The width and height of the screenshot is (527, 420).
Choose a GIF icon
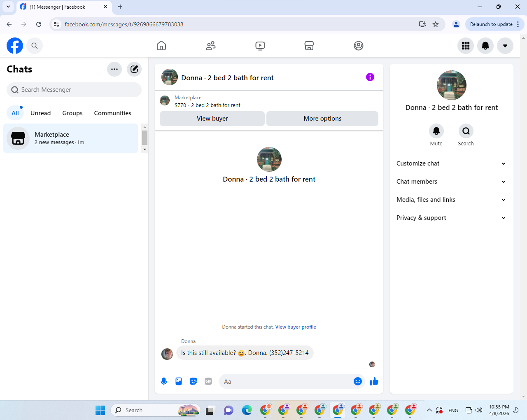click(x=208, y=381)
